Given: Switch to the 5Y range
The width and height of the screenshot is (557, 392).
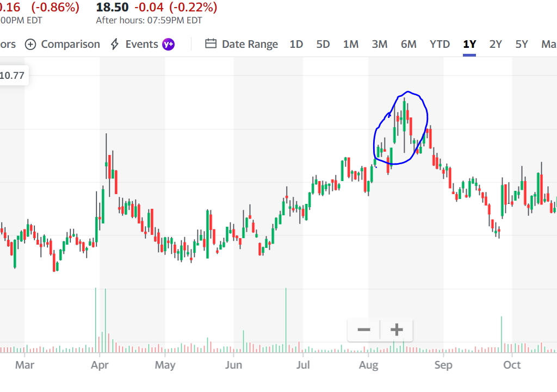Looking at the screenshot, I should 522,45.
